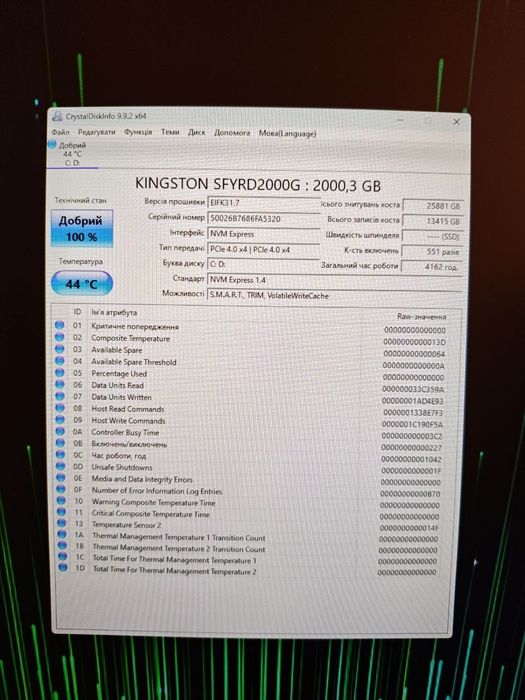The height and width of the screenshot is (700, 525).
Task: Open the Мова(Language) menu
Action: pyautogui.click(x=288, y=133)
